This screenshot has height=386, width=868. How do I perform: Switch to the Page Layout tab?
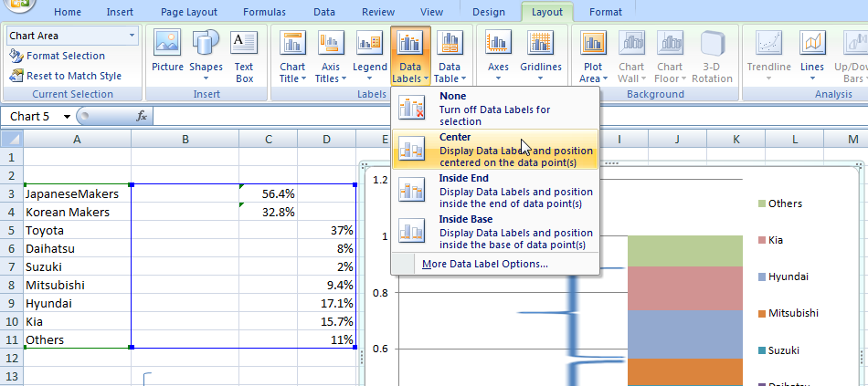tap(189, 12)
